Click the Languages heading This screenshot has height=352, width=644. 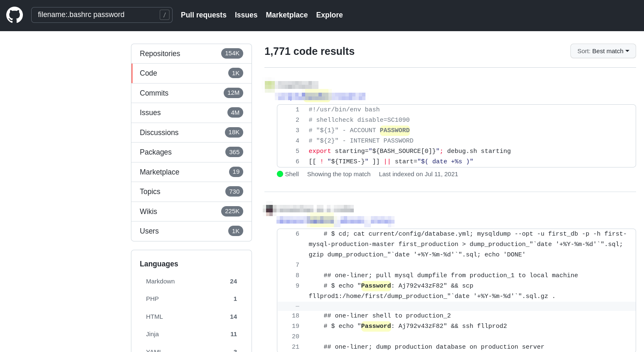pyautogui.click(x=159, y=264)
